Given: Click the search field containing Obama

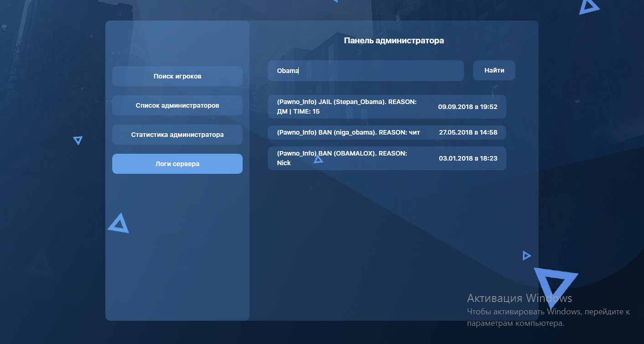Looking at the screenshot, I should point(365,71).
